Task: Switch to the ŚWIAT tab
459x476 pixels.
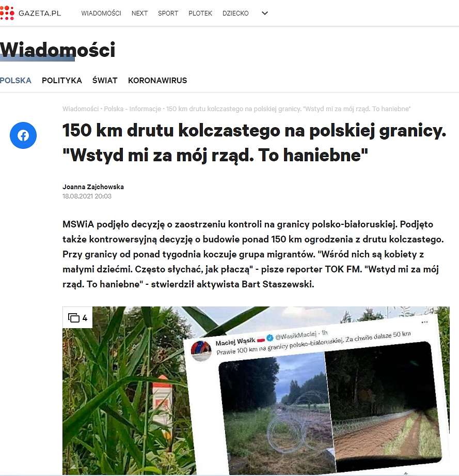Action: coord(105,81)
